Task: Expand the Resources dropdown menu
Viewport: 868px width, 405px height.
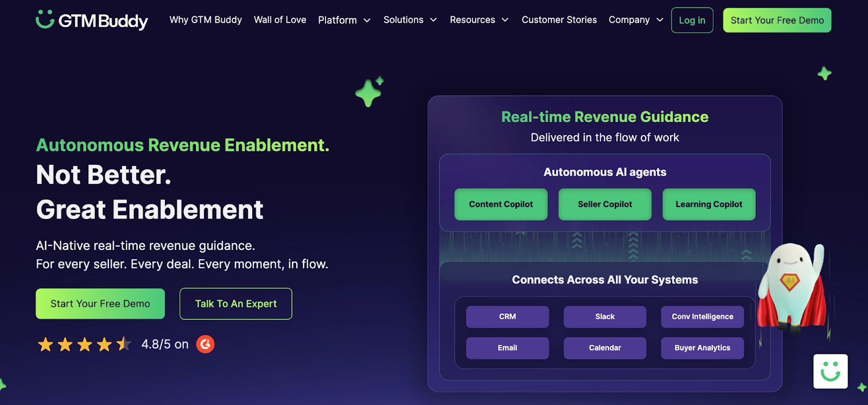Action: point(479,20)
